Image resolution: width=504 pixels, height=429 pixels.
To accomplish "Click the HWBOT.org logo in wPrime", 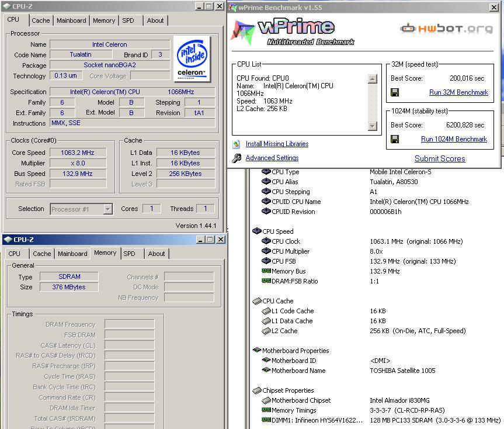I will click(x=446, y=28).
